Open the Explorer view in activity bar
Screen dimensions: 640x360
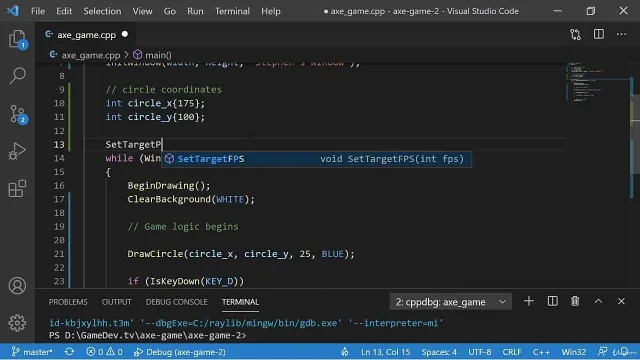[17, 39]
